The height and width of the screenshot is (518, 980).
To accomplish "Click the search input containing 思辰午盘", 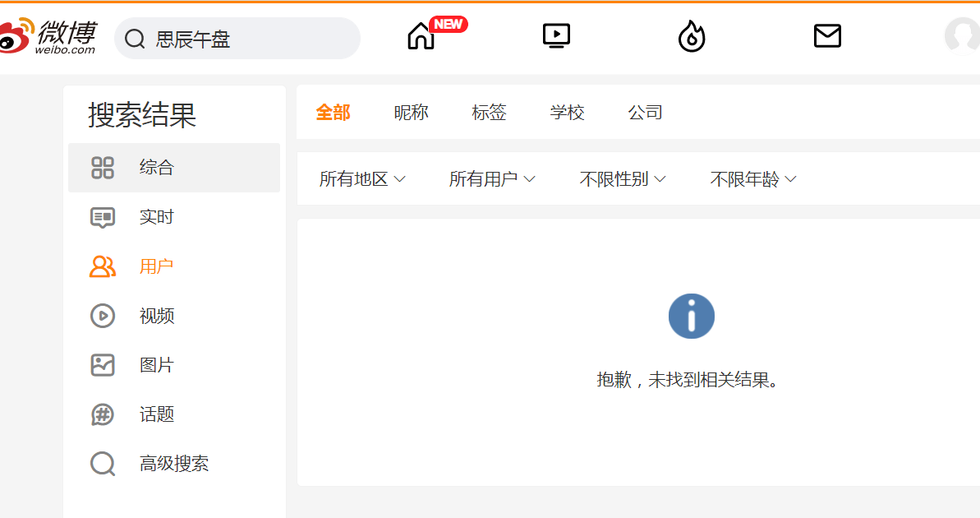I will point(237,38).
